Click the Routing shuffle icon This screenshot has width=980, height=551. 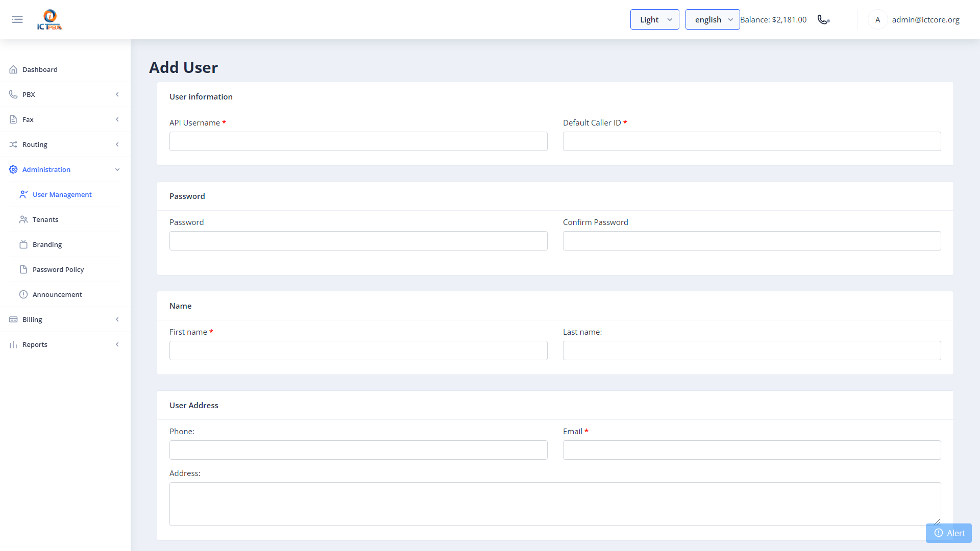click(13, 144)
